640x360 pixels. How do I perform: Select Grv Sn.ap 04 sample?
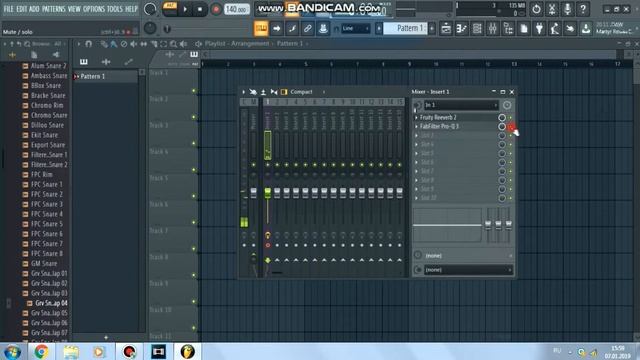click(x=51, y=303)
